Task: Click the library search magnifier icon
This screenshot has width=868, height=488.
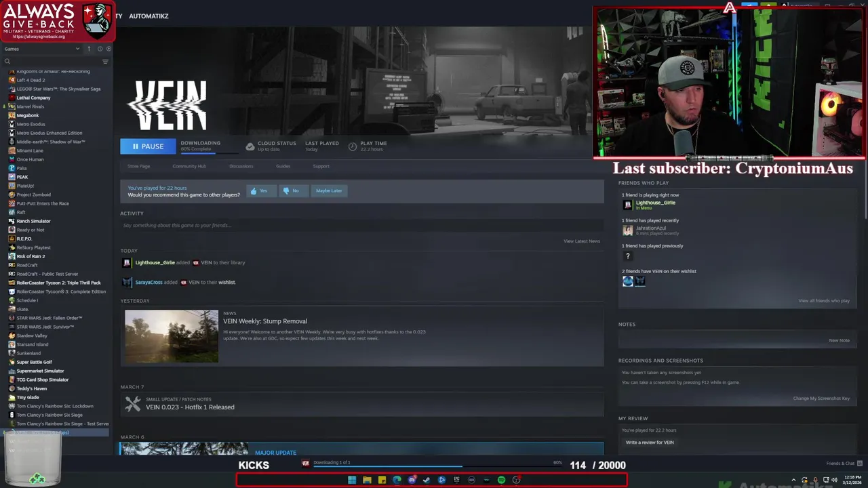Action: point(7,62)
